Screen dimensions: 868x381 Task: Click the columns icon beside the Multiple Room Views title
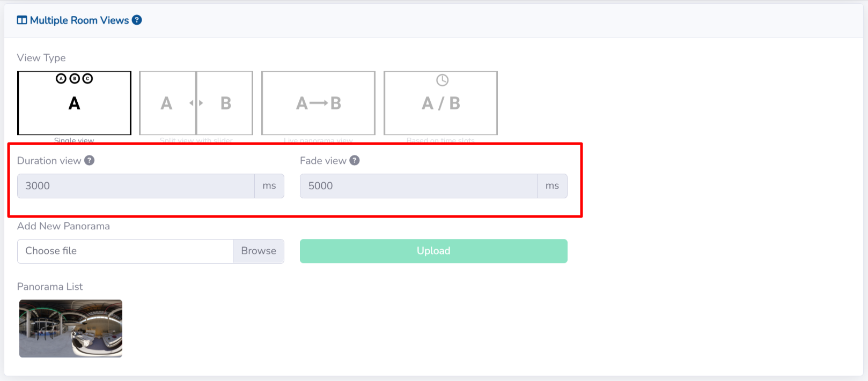[22, 20]
